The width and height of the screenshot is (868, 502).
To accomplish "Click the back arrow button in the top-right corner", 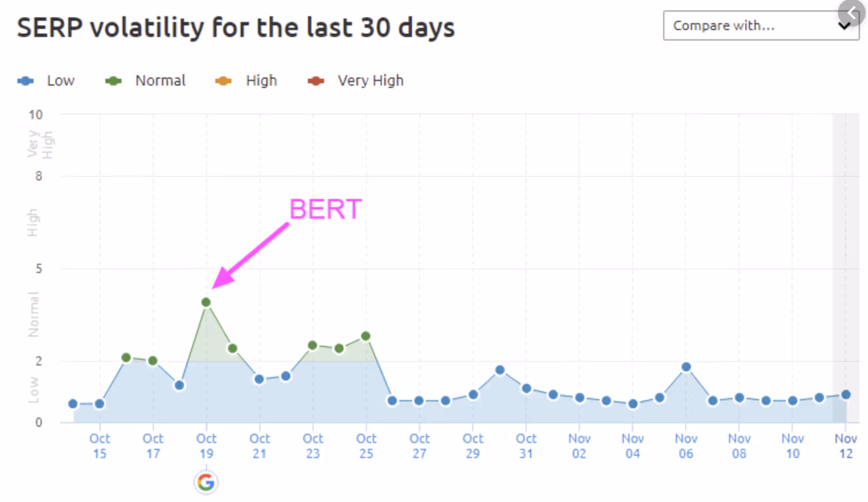I will tap(851, 13).
